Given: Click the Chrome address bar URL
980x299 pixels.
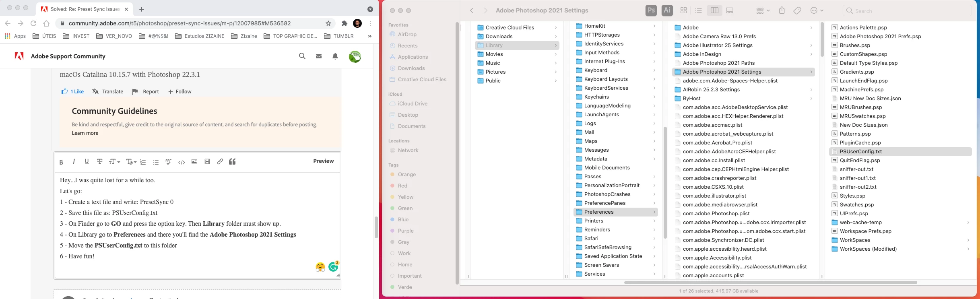Looking at the screenshot, I should (x=179, y=23).
